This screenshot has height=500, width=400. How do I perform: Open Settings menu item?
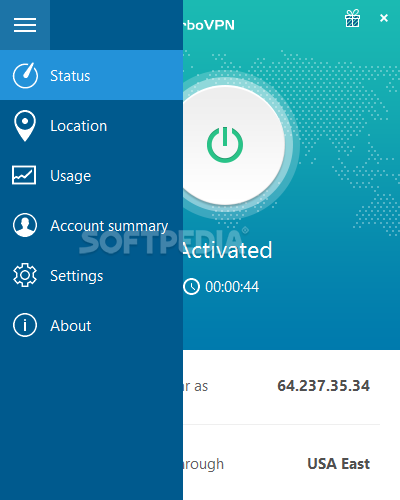point(91,275)
